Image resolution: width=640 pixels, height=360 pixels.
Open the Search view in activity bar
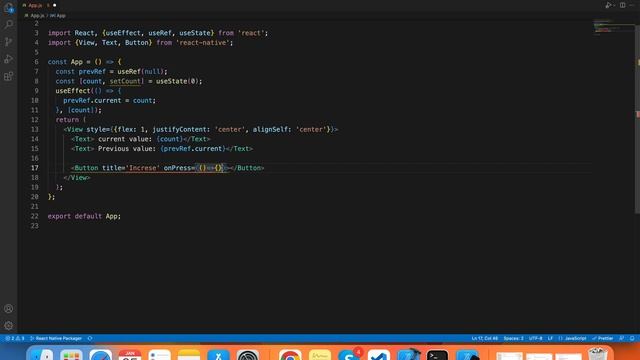pos(9,24)
